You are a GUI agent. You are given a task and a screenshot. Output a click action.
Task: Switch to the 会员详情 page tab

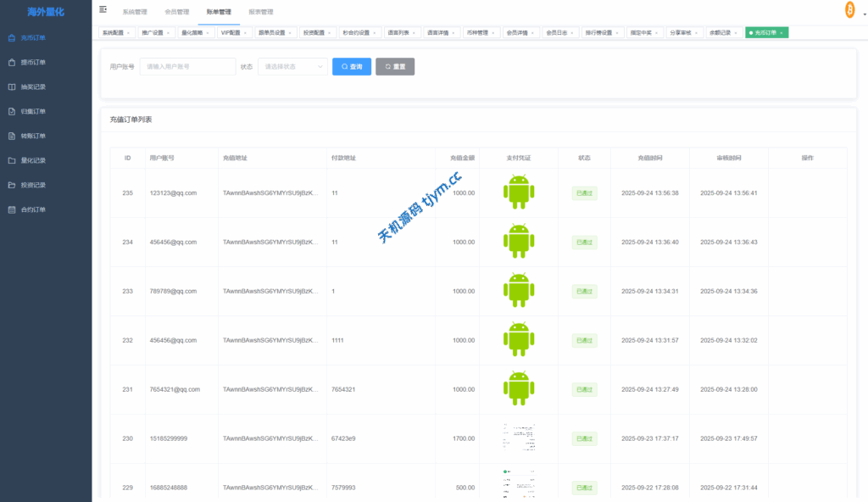(517, 32)
